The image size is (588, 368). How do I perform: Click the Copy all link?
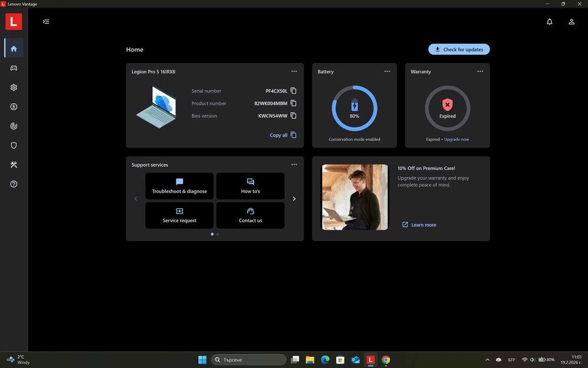pos(283,135)
